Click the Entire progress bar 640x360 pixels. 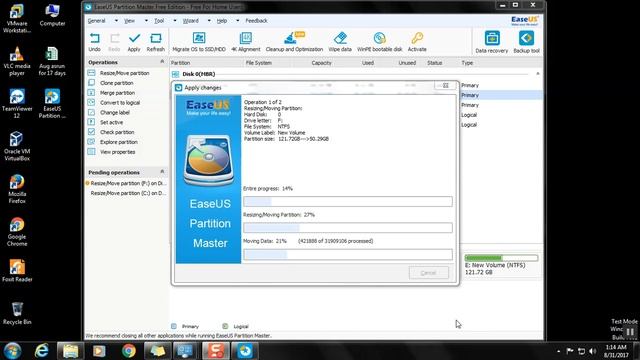click(x=348, y=201)
